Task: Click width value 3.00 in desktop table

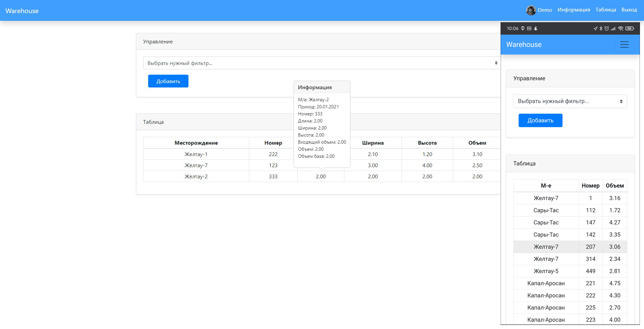Action: 373,166
